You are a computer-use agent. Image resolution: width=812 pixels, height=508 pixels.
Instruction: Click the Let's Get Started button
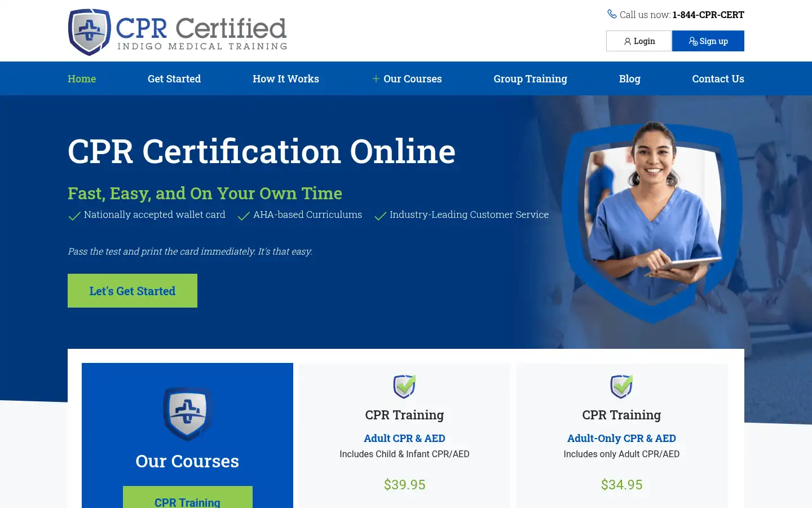pos(133,291)
